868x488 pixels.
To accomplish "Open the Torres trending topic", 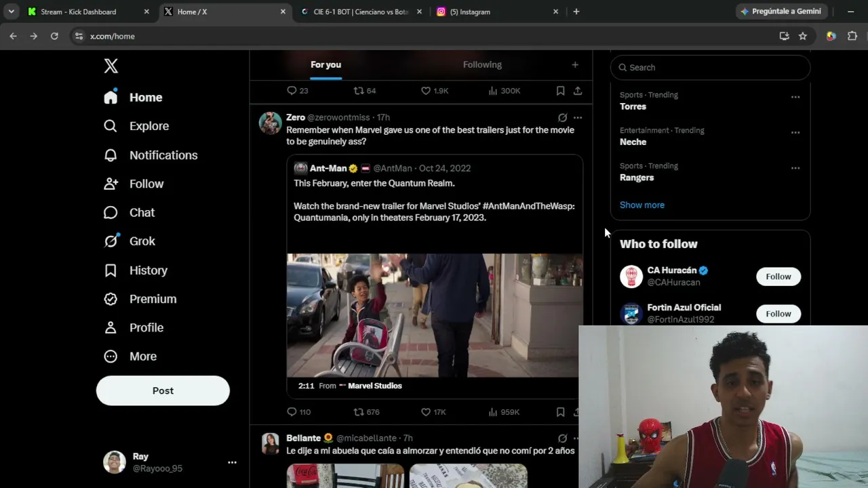I will [x=633, y=106].
